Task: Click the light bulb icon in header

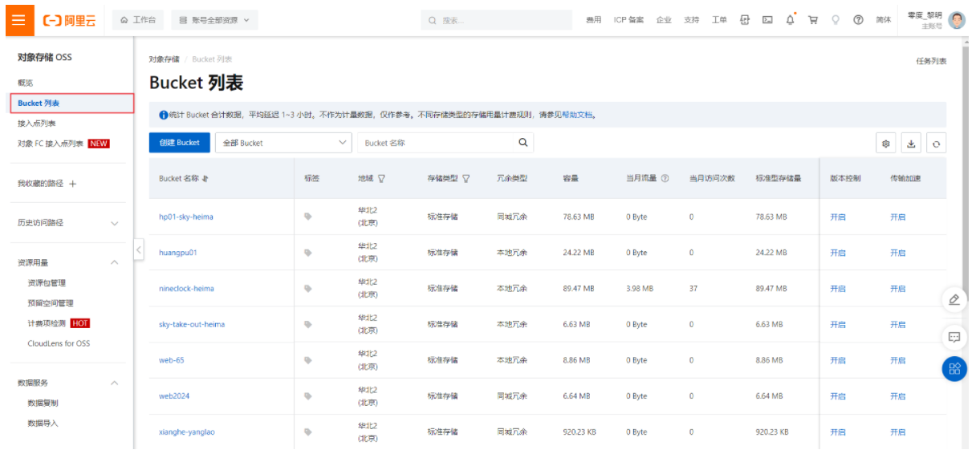Action: pos(836,20)
